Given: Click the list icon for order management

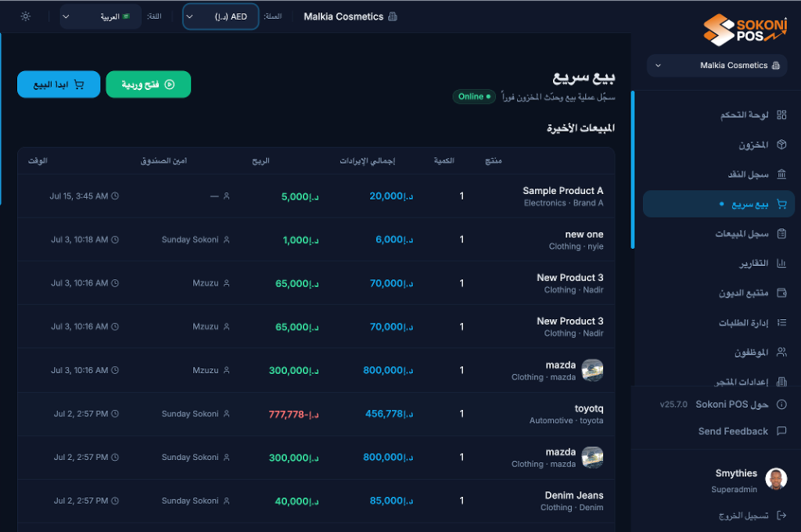Looking at the screenshot, I should (781, 322).
